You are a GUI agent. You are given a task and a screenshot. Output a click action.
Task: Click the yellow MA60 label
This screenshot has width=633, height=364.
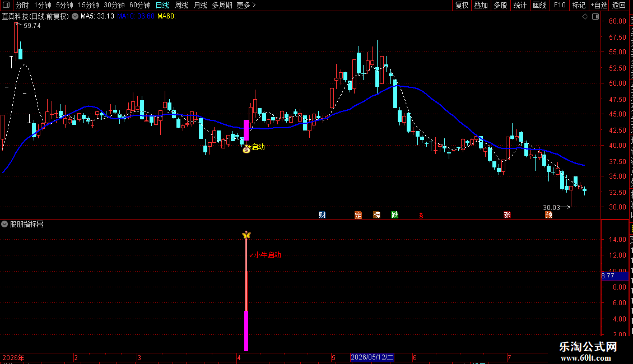(166, 16)
